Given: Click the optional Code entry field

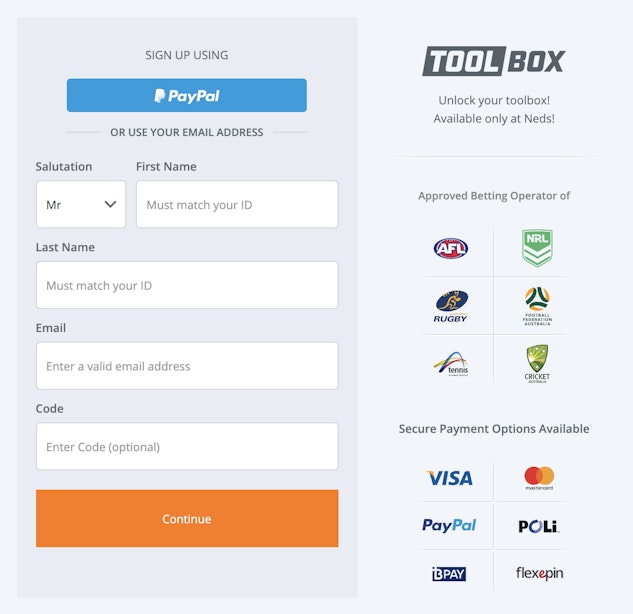Looking at the screenshot, I should 187,447.
